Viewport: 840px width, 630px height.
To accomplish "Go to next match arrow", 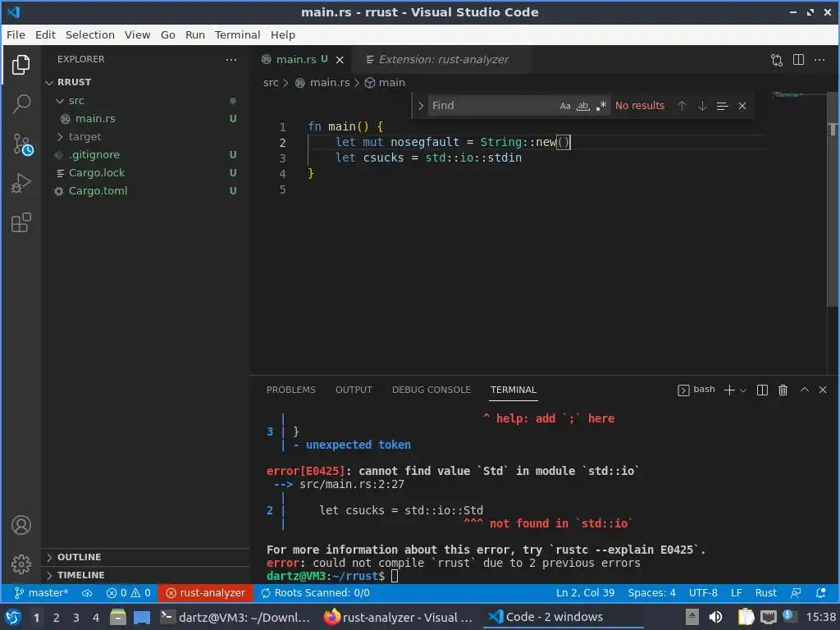I will (x=702, y=106).
